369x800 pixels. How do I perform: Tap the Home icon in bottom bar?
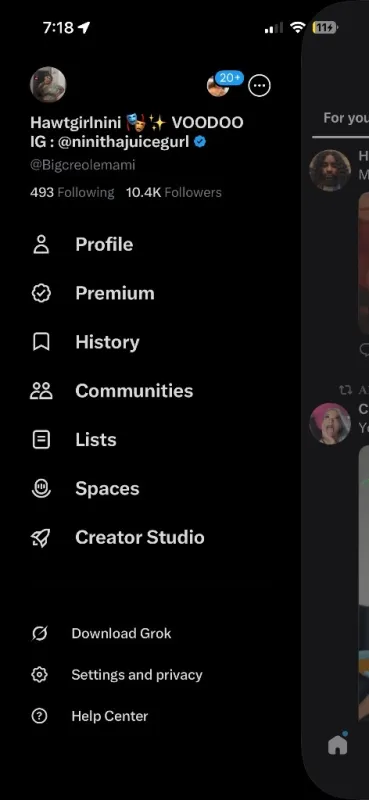click(337, 745)
